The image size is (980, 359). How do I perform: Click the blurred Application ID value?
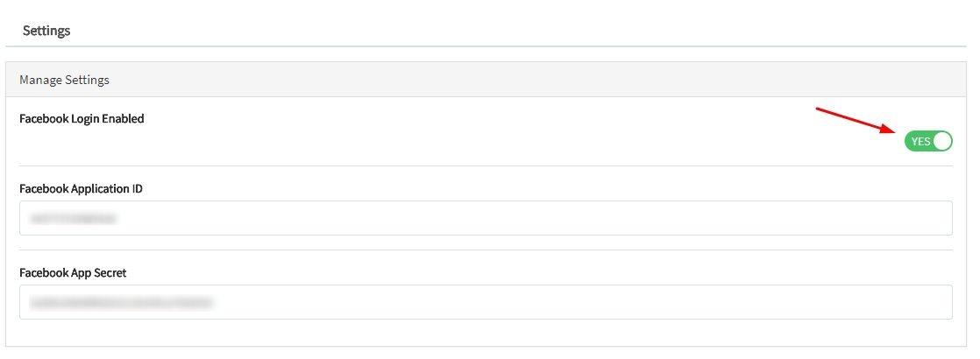pos(75,218)
